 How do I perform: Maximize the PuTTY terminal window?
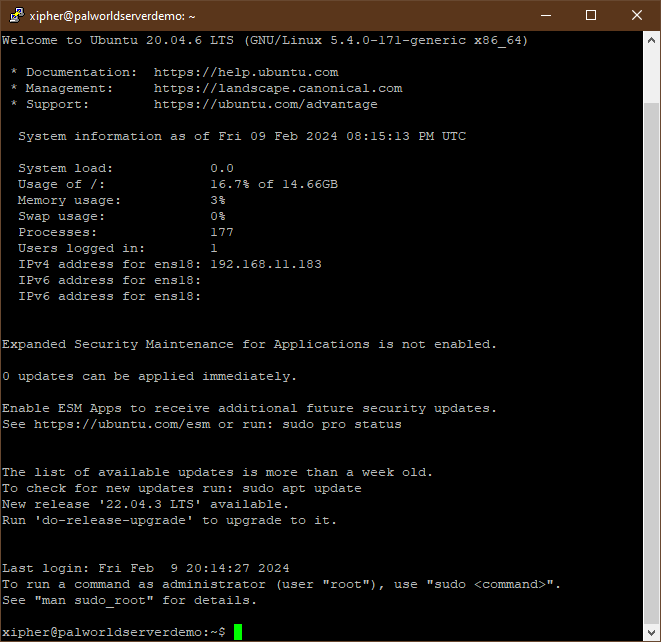click(591, 16)
